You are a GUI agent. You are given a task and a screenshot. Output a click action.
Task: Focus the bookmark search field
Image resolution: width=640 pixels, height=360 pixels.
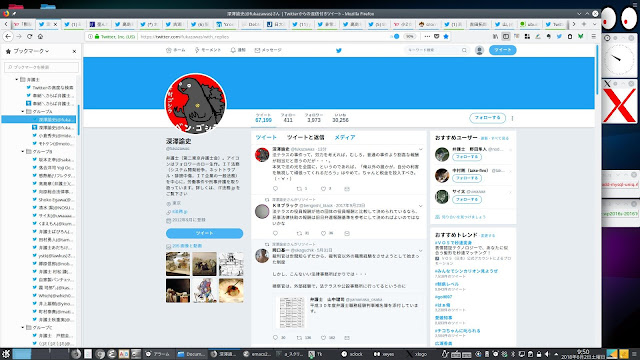(41, 67)
